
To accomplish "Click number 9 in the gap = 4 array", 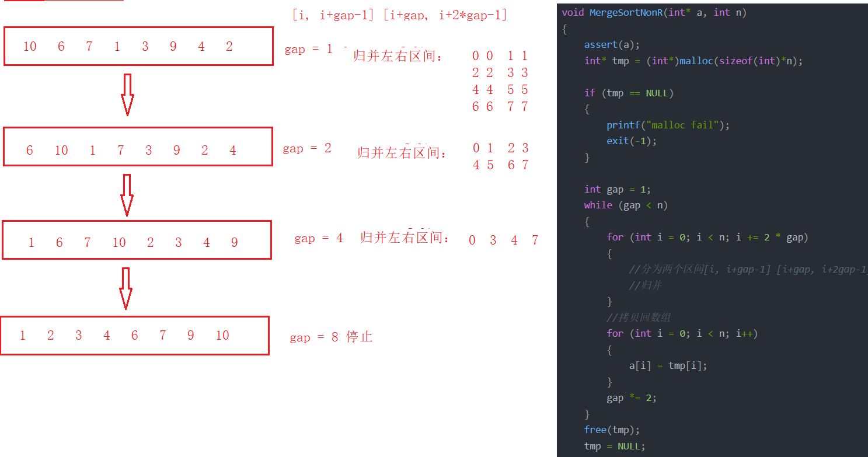I will [235, 243].
